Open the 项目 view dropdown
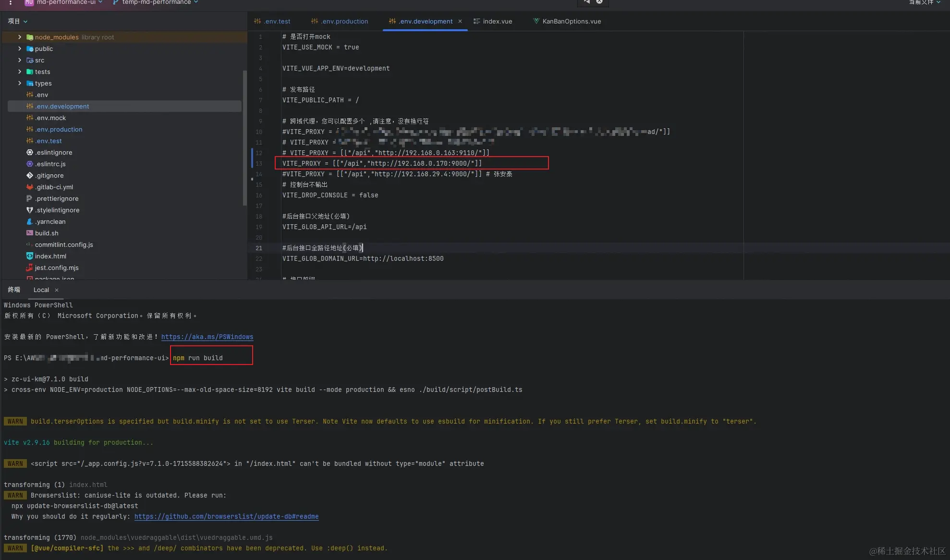 [x=18, y=21]
